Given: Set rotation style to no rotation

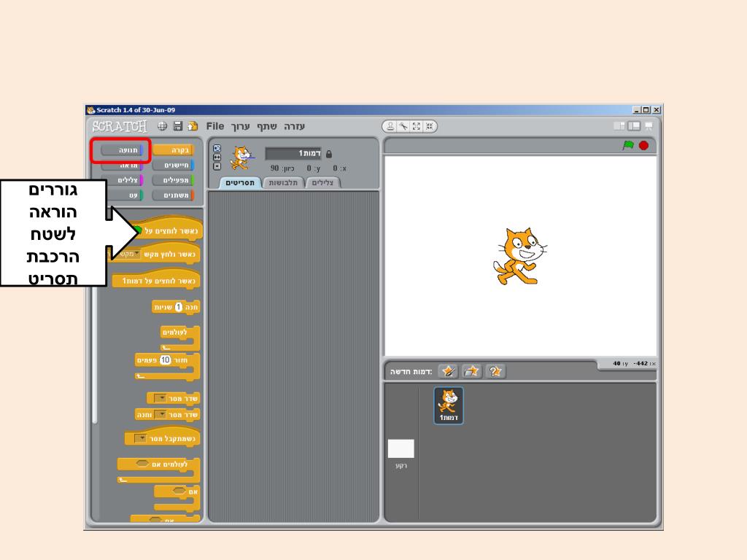Looking at the screenshot, I should [216, 166].
